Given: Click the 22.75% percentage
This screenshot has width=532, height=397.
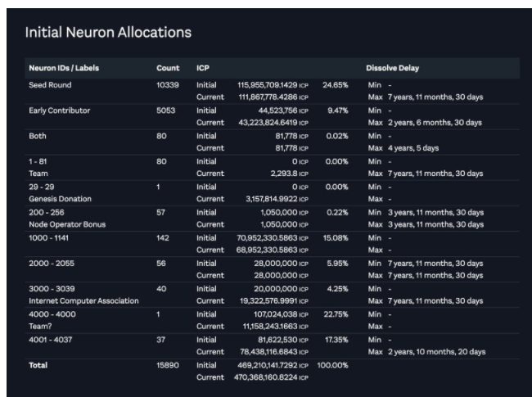Looking at the screenshot, I should [x=336, y=314].
